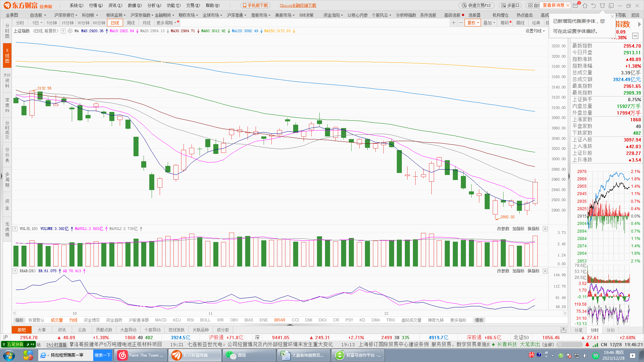644x362 pixels.
Task: Open the 自选股 dropdown menu
Action: click(38, 15)
